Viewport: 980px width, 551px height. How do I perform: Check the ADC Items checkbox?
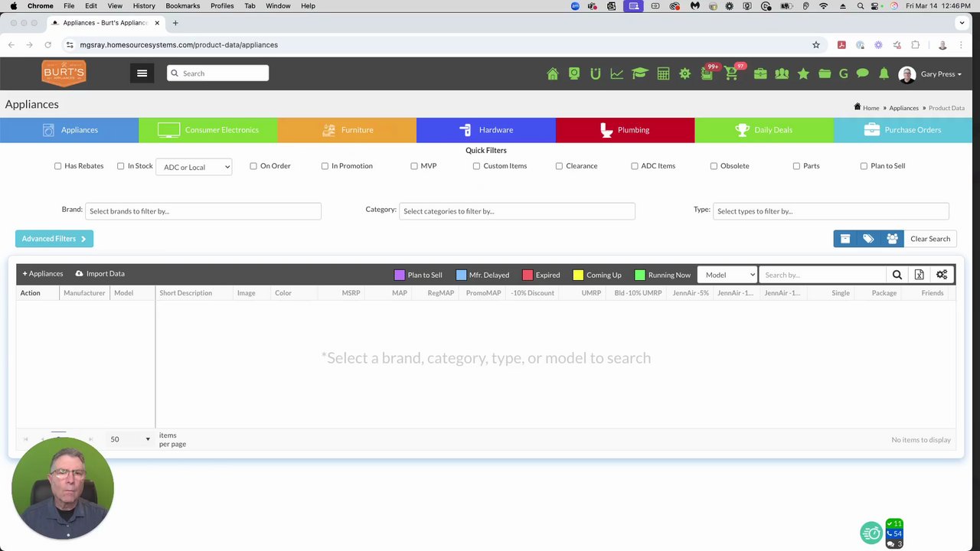[x=635, y=166]
